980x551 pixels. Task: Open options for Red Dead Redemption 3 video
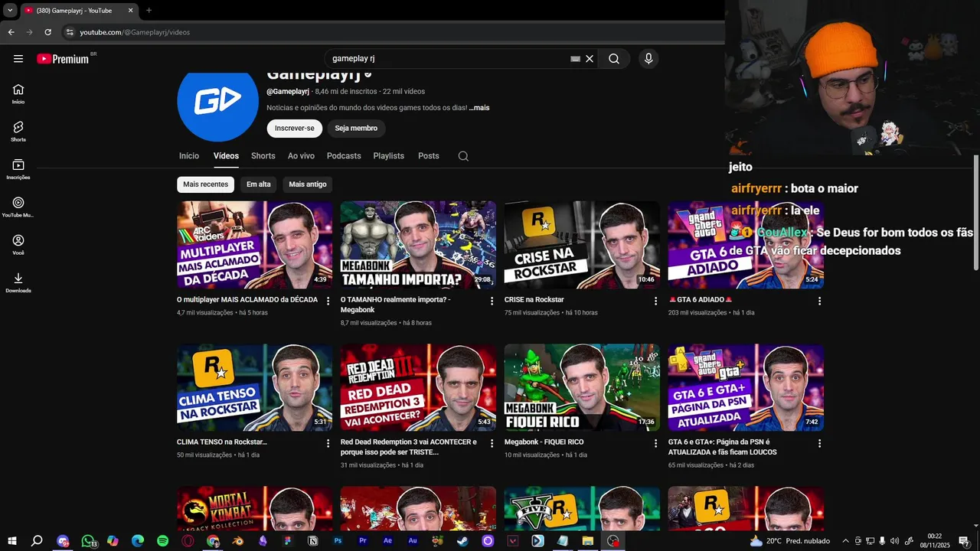[492, 444]
